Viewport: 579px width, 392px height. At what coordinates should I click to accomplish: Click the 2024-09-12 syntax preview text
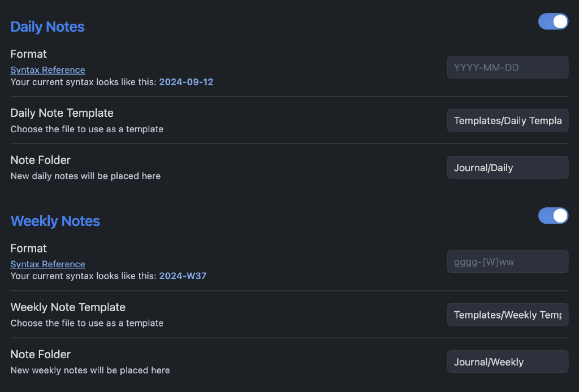[x=187, y=82]
